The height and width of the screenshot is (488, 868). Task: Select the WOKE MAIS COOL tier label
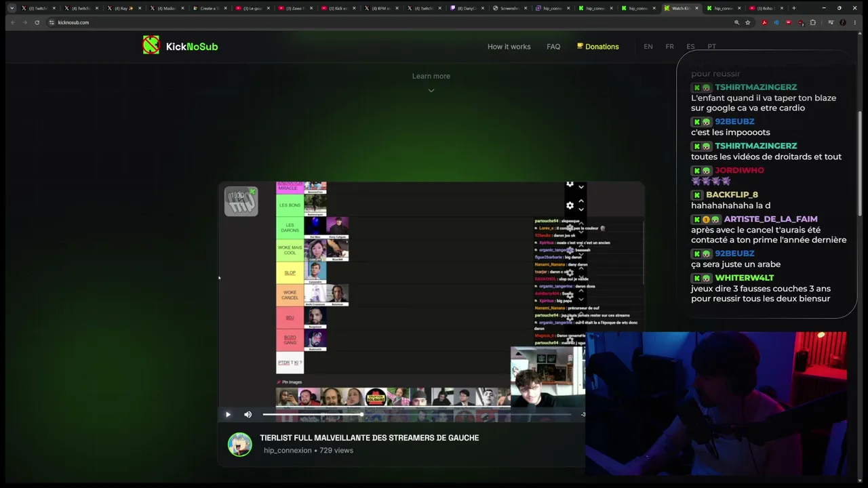point(290,250)
